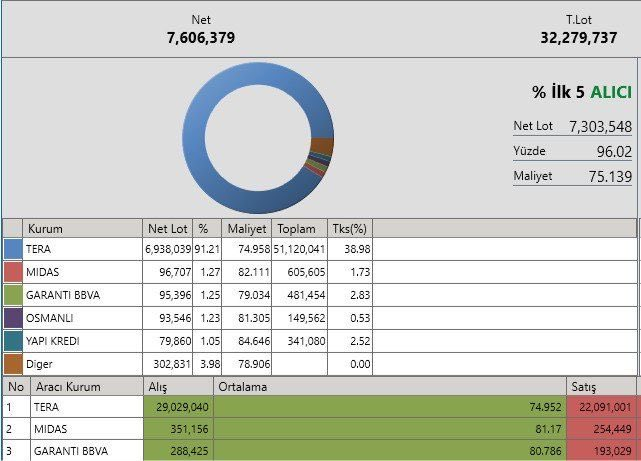641x461 pixels.
Task: Select the YAPI KREDI row name
Action: coord(53,340)
